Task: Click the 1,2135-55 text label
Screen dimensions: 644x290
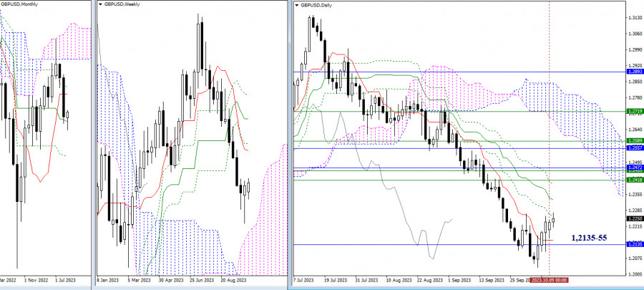Action: pyautogui.click(x=589, y=238)
